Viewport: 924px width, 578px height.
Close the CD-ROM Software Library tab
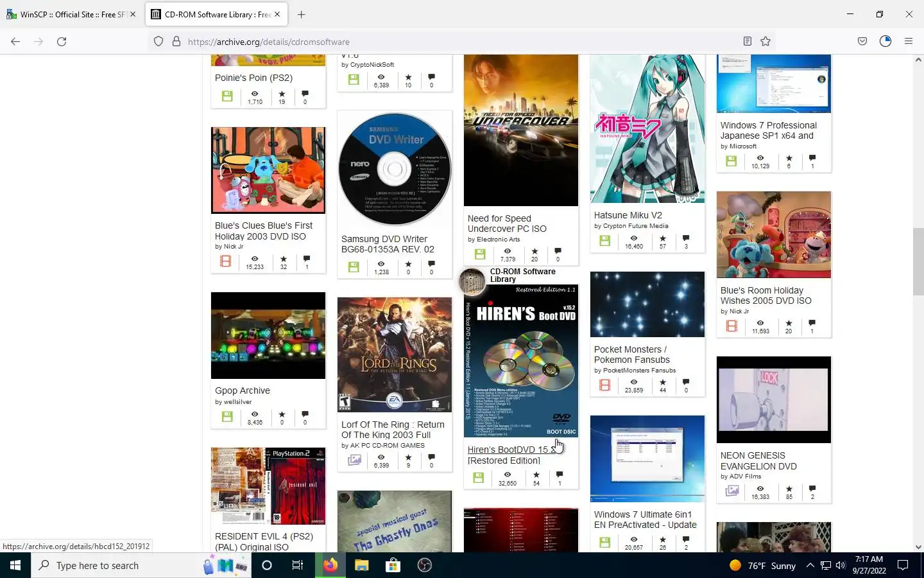click(277, 14)
